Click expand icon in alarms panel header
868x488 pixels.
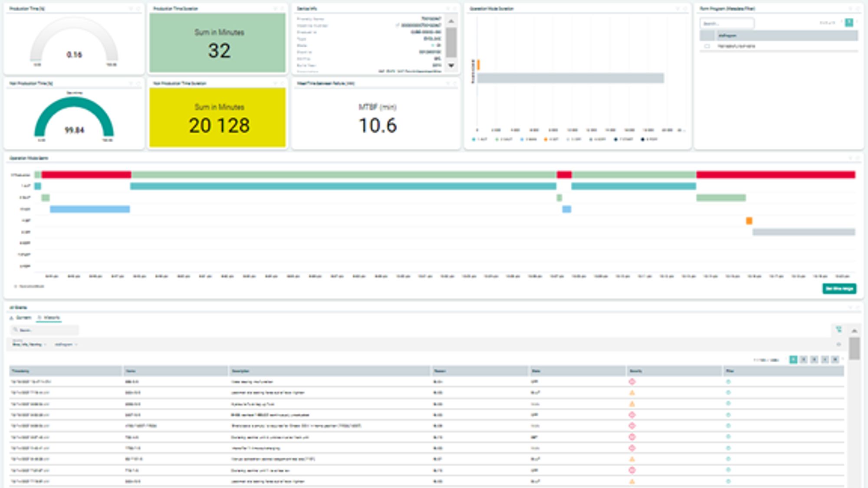coord(858,307)
